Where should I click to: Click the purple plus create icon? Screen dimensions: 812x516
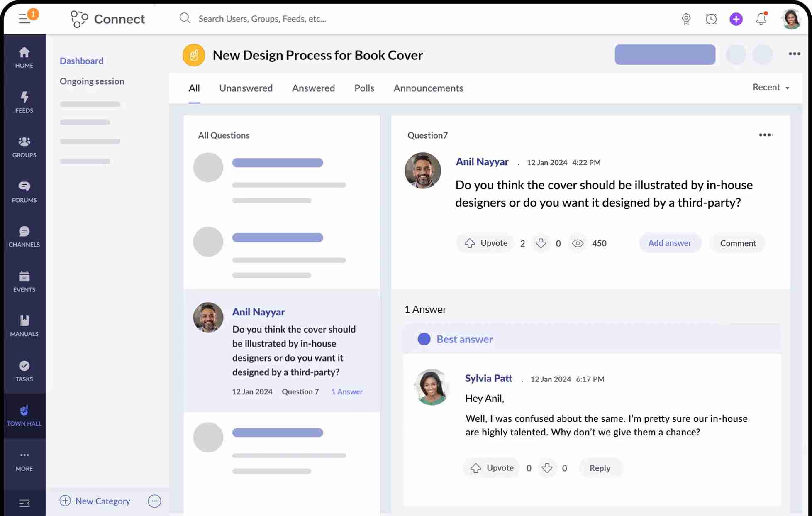click(x=736, y=19)
